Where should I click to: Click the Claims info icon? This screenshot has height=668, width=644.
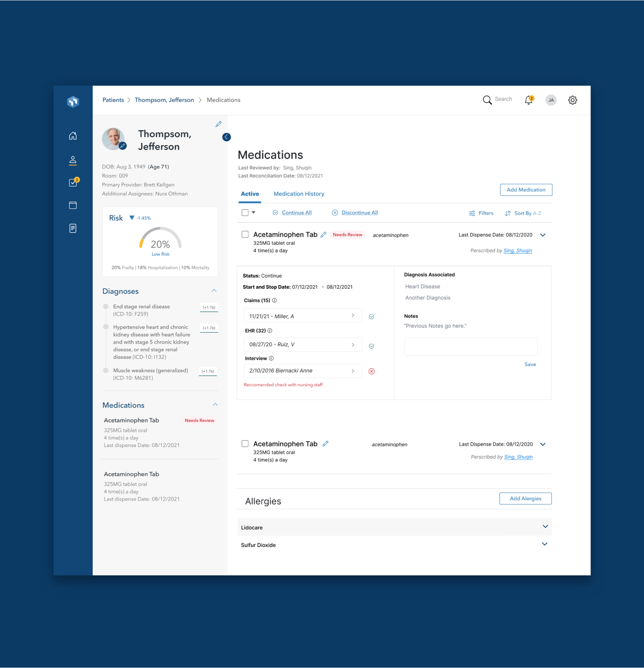(x=274, y=300)
